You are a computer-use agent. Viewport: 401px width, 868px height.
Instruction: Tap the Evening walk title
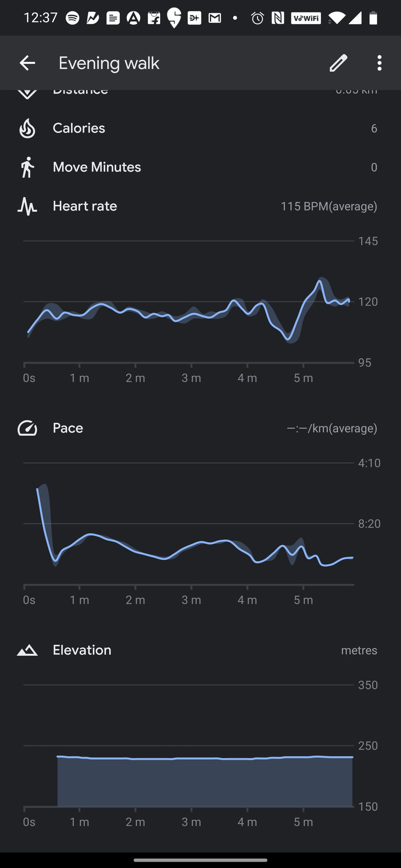[x=109, y=63]
